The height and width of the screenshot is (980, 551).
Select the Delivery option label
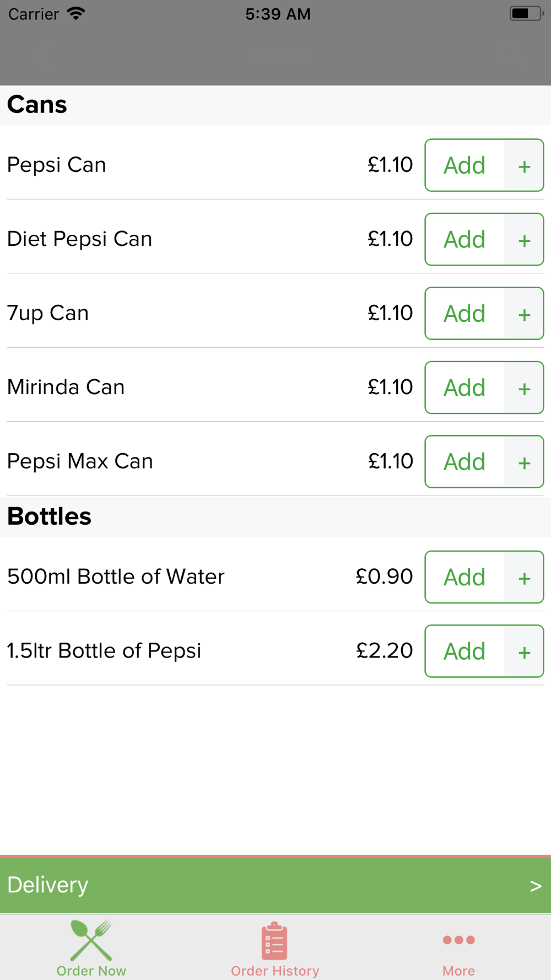pos(48,885)
